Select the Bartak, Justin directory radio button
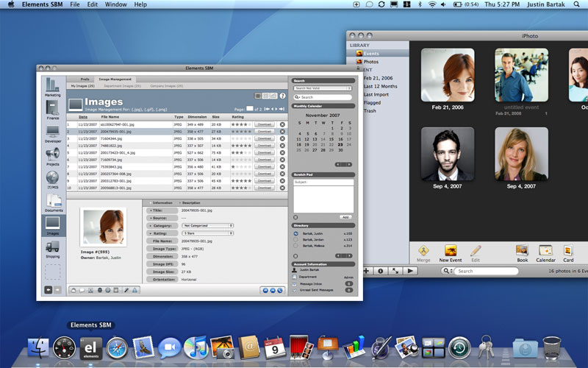 295,233
